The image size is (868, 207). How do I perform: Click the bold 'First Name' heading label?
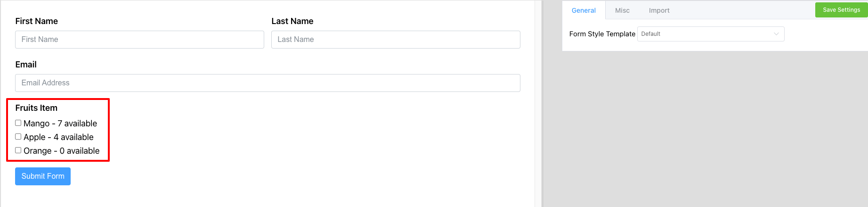click(37, 21)
